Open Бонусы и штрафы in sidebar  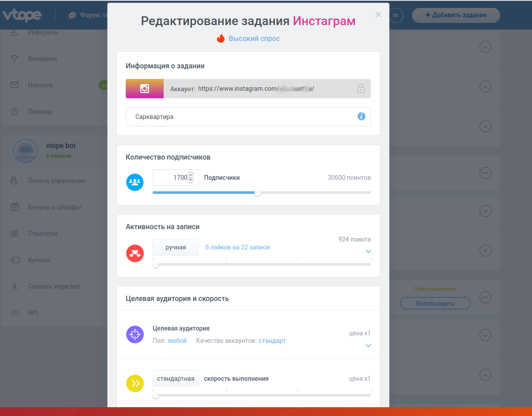point(54,207)
